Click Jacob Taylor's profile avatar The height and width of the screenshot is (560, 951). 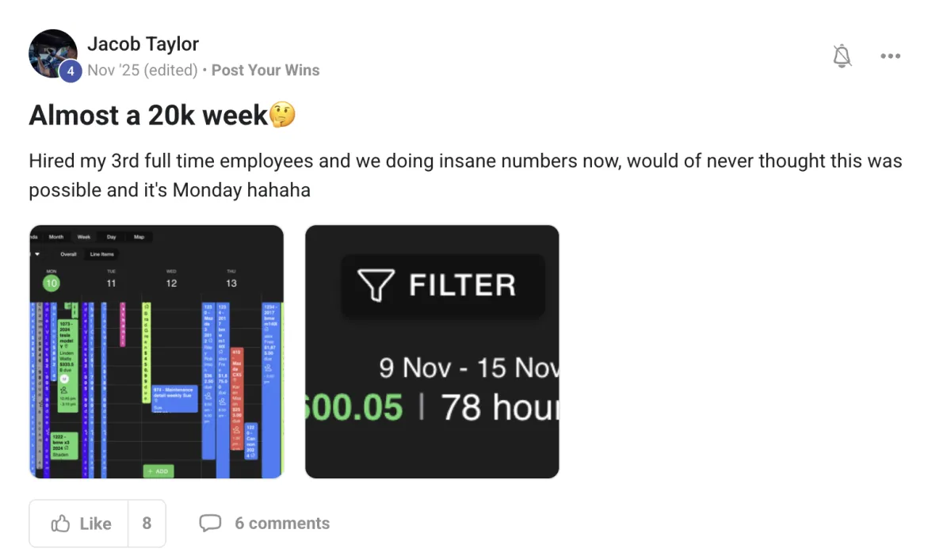52,54
